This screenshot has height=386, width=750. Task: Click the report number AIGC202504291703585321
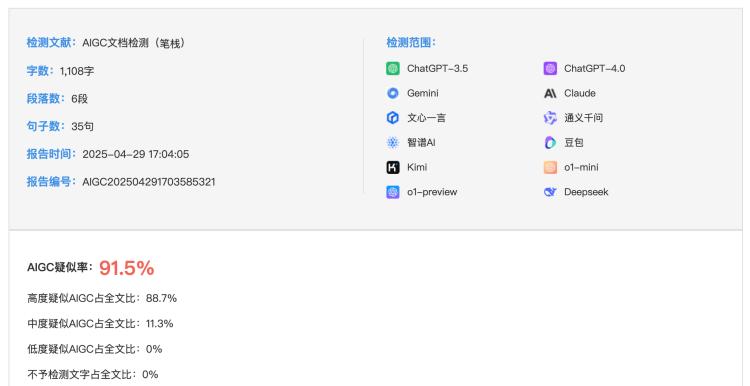tap(149, 182)
